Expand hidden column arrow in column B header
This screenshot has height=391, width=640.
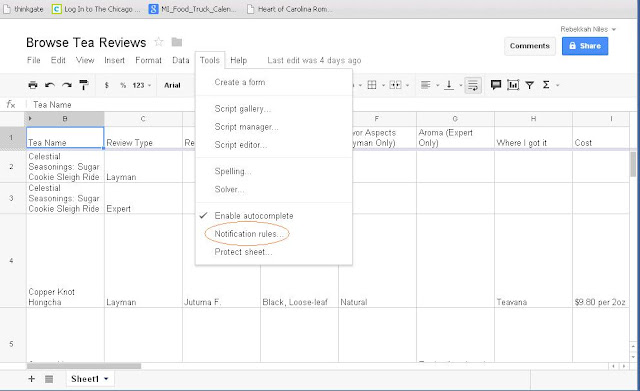(x=30, y=118)
